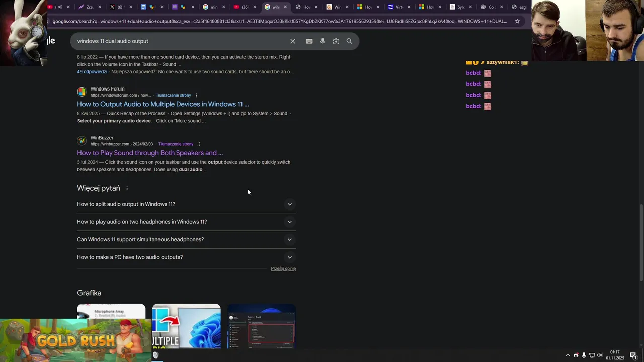644x362 pixels.
Task: Click the 'Grafika' section heading
Action: point(89,293)
